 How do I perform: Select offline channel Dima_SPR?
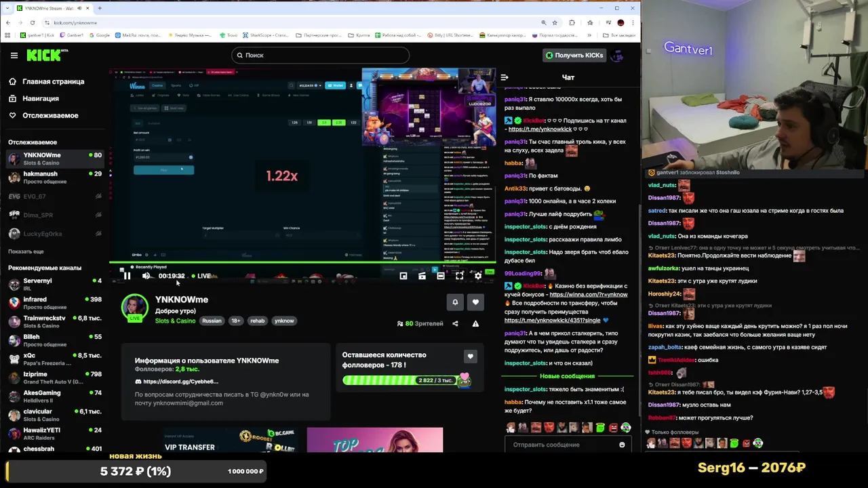point(54,215)
